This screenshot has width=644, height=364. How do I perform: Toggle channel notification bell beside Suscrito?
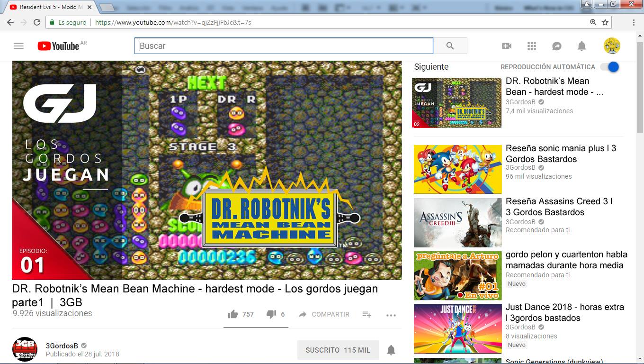[391, 350]
